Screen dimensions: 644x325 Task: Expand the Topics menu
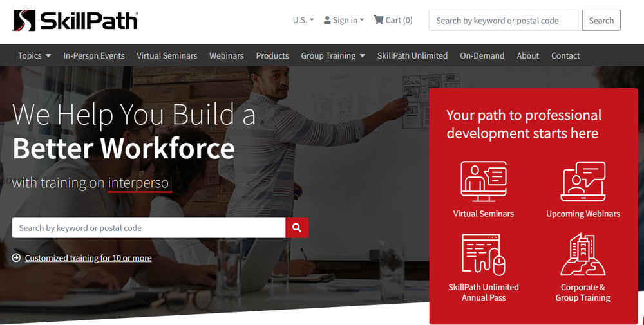tap(35, 55)
